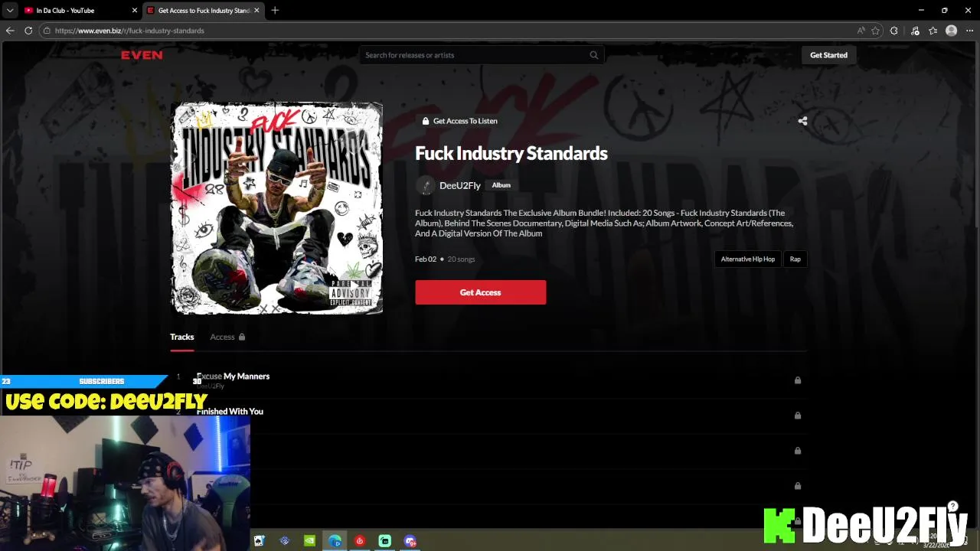The height and width of the screenshot is (551, 980).
Task: Close the Get Access to Fuck Industry tab
Action: click(x=256, y=10)
